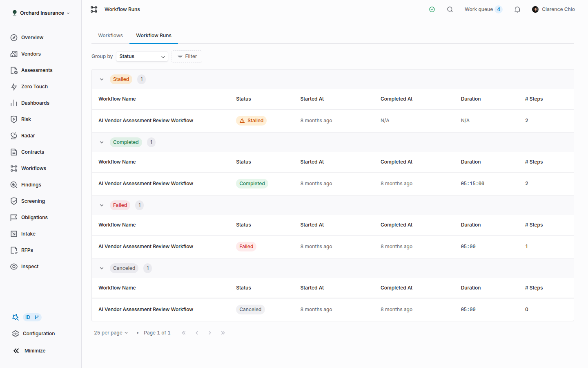Open search with the magnifier icon
Viewport: 588px width, 368px height.
point(450,9)
